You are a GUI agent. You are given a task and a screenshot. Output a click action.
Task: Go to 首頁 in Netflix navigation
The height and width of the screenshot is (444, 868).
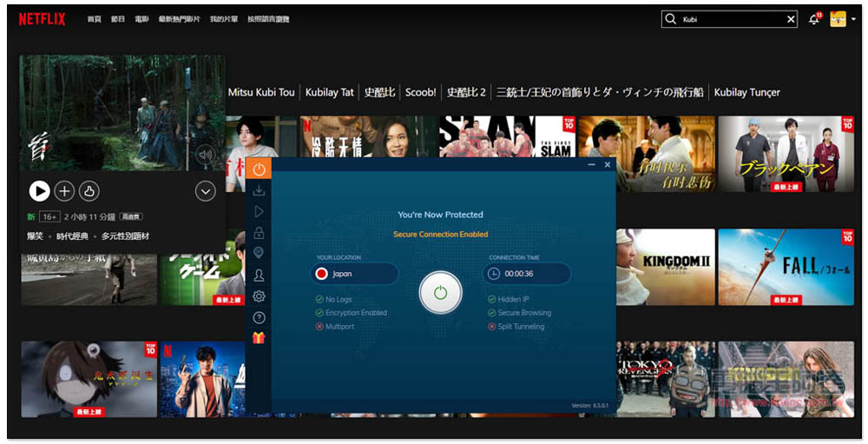coord(94,19)
